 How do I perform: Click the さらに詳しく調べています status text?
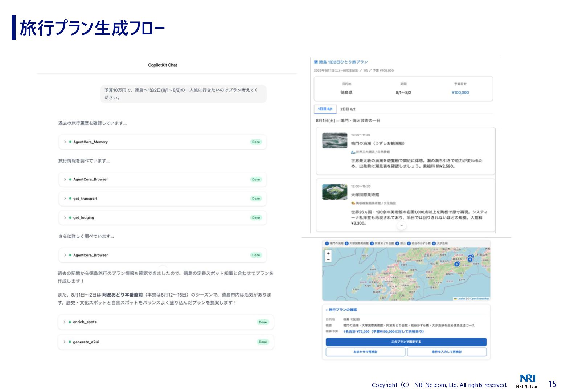click(x=86, y=236)
